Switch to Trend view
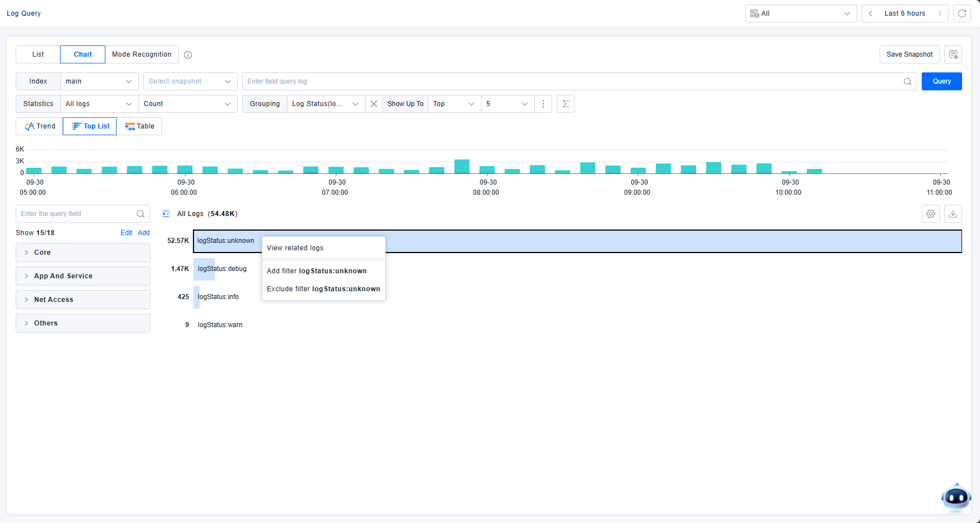The width and height of the screenshot is (980, 523). click(x=40, y=126)
